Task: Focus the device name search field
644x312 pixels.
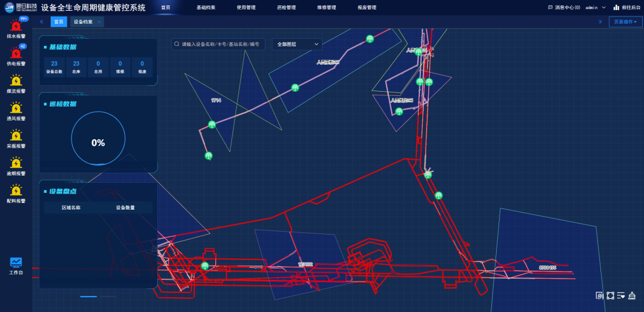Action: click(x=218, y=44)
